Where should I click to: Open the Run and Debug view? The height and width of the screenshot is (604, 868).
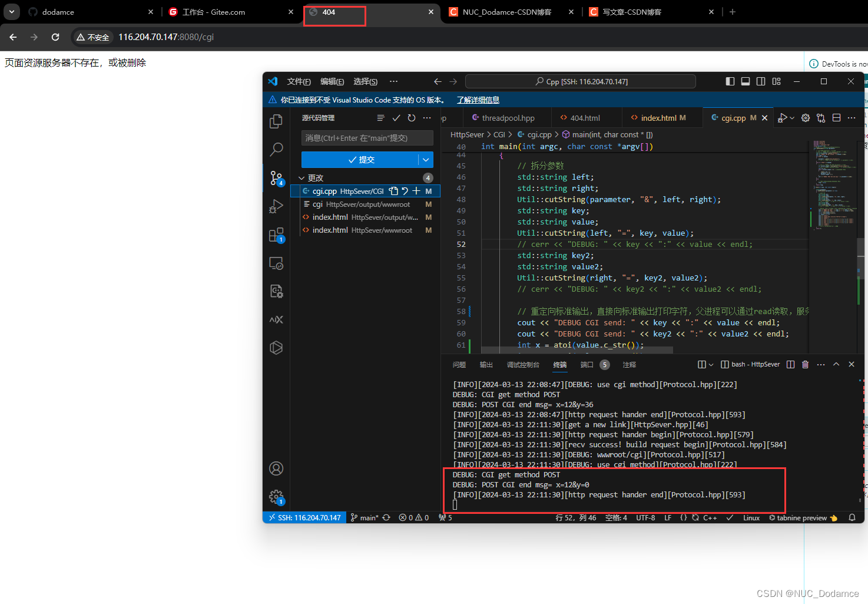(276, 206)
